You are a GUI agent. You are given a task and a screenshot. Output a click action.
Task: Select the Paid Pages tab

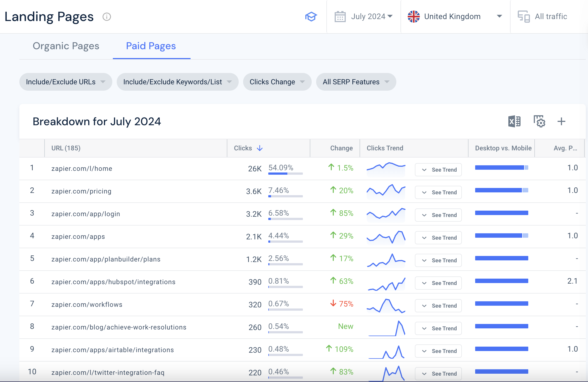(x=151, y=46)
